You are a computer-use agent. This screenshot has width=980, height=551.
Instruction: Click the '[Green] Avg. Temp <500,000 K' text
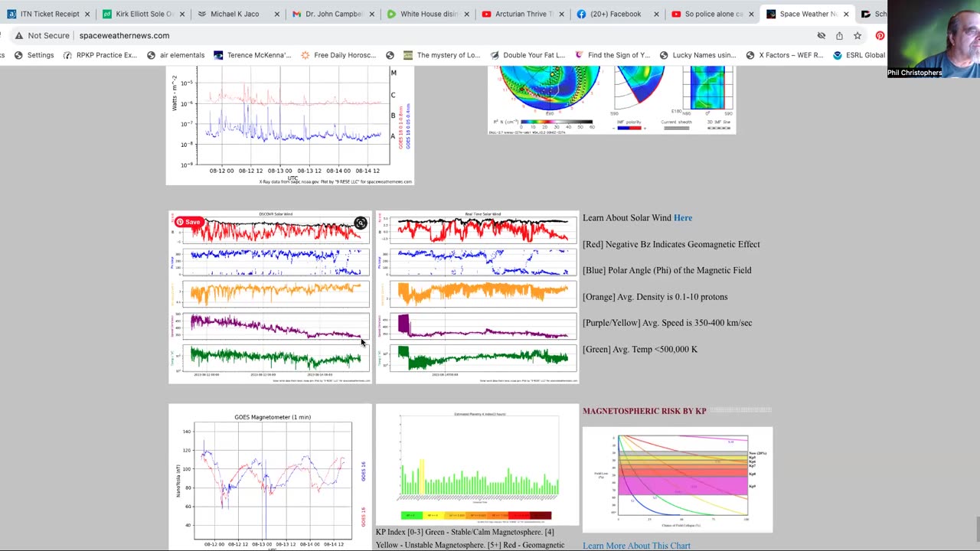(x=640, y=349)
